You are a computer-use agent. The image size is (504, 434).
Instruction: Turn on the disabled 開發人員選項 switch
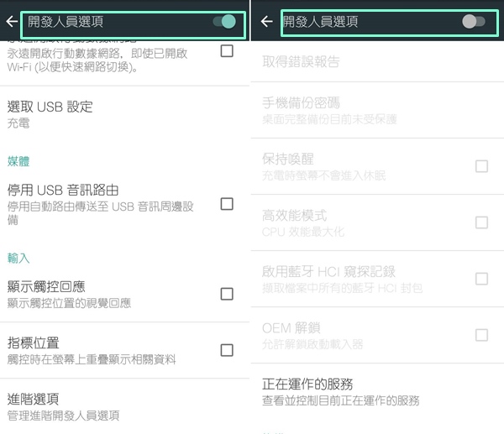(474, 22)
